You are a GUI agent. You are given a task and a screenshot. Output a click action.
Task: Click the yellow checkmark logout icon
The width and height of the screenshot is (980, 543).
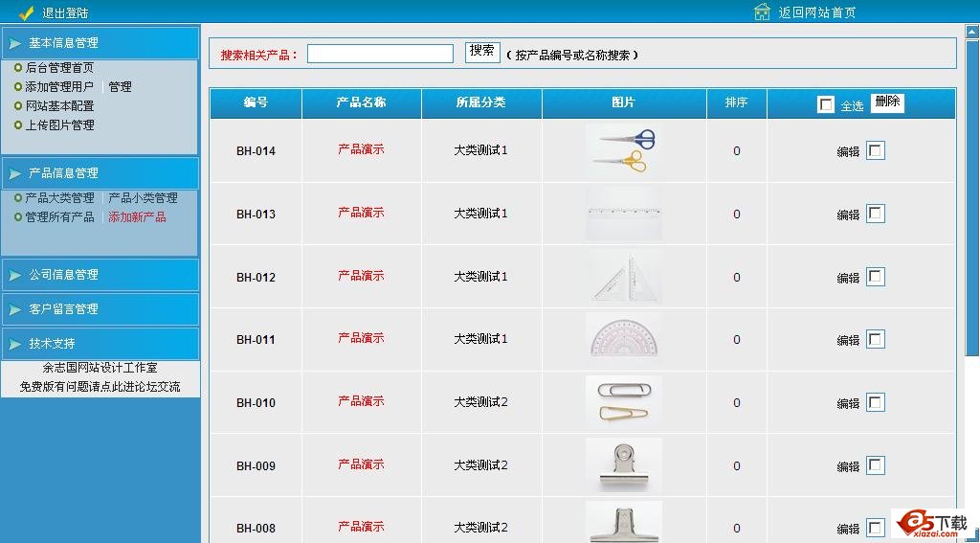click(26, 12)
